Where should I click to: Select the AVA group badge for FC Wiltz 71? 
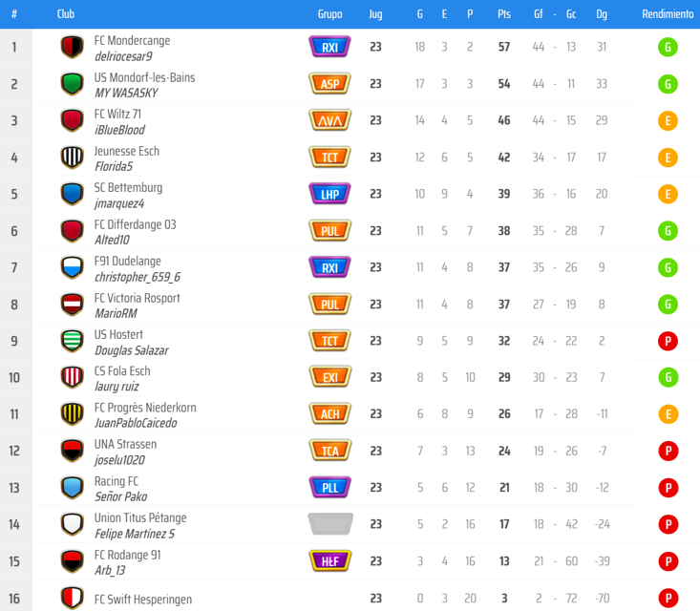329,120
